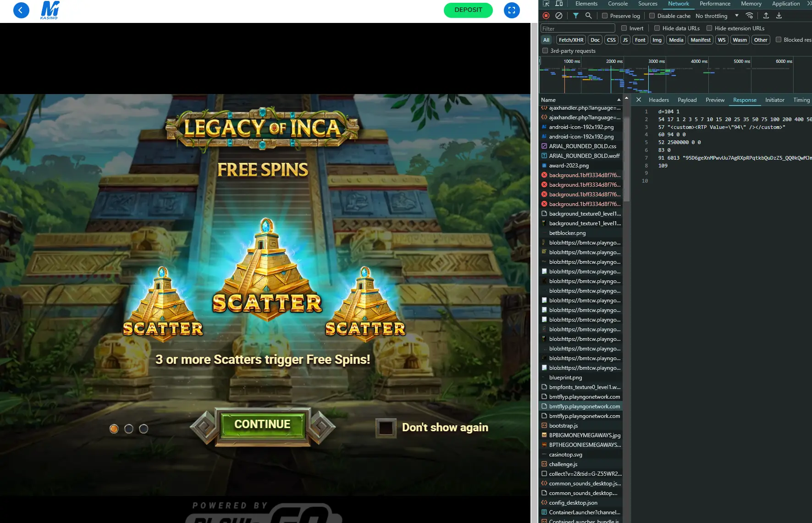Image resolution: width=812 pixels, height=523 pixels.
Task: Stop recording network log
Action: click(546, 16)
